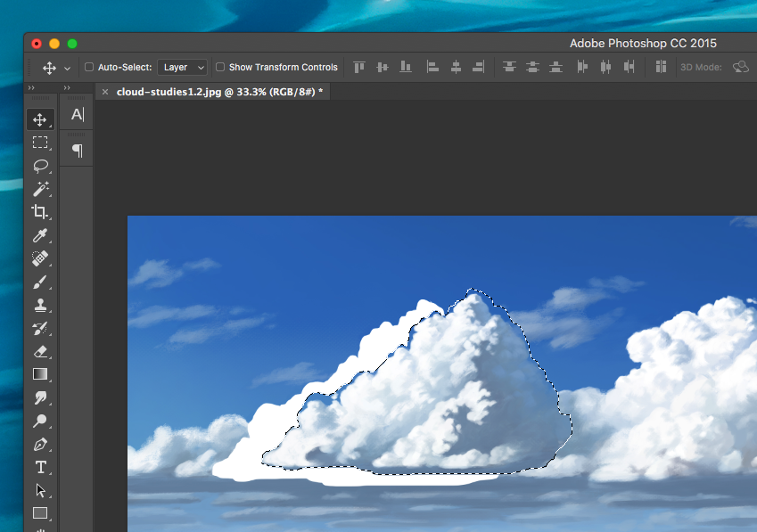Enable Show Transform Controls checkbox
This screenshot has height=532, width=757.
pyautogui.click(x=220, y=67)
